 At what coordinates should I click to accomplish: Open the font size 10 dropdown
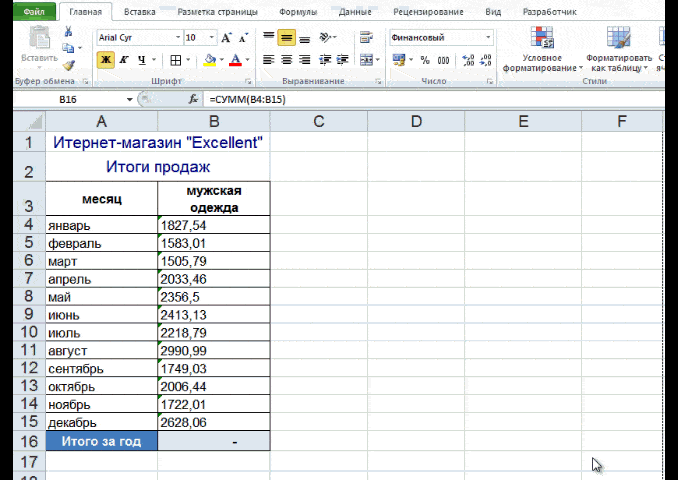(x=211, y=38)
